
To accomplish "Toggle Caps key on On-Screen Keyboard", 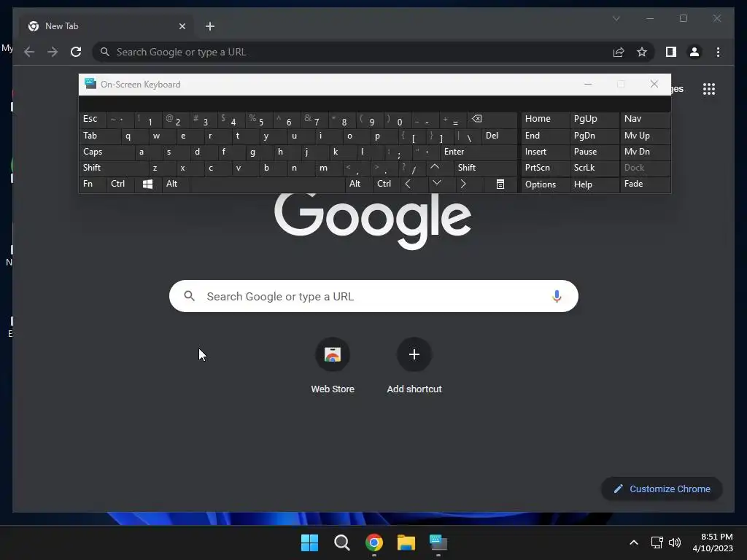I will tap(107, 152).
